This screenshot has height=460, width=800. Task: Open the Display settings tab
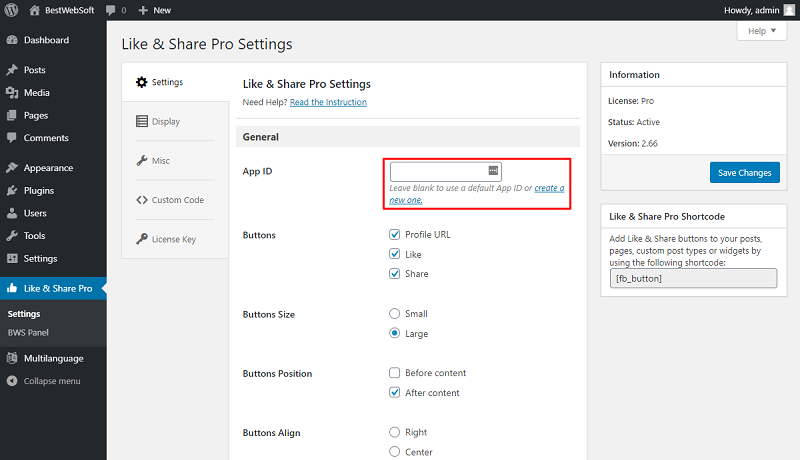pos(166,121)
